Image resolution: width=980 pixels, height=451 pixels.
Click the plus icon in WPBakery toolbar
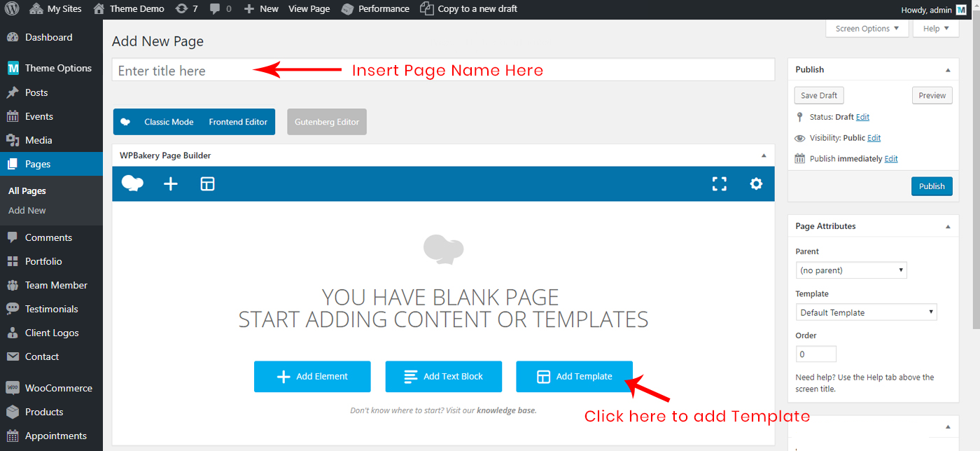[171, 183]
